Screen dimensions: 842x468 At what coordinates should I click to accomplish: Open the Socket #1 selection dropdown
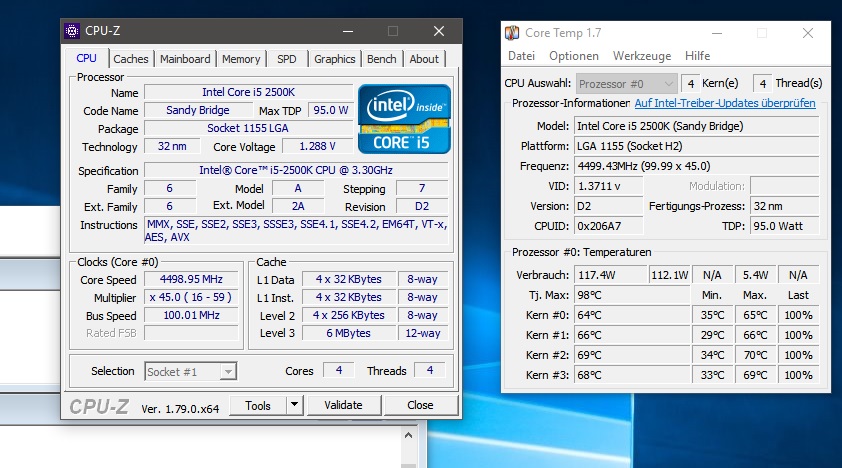click(191, 371)
